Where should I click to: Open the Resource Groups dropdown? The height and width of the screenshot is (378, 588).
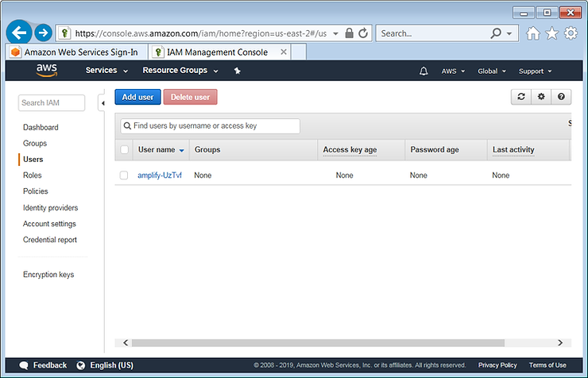(180, 71)
